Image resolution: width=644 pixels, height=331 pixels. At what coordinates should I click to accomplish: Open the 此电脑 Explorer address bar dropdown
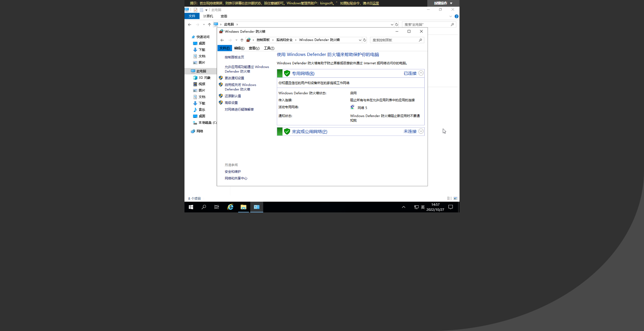pyautogui.click(x=392, y=24)
